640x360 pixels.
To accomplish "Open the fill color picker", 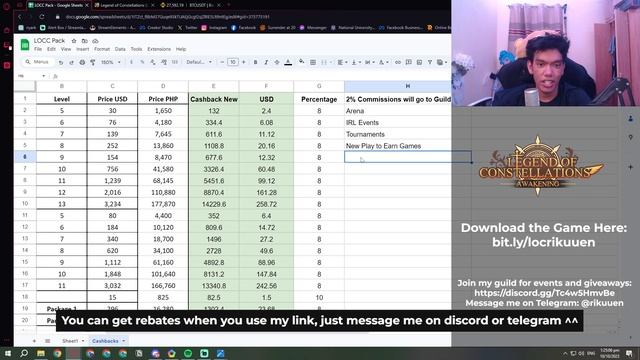I will pyautogui.click(x=301, y=62).
